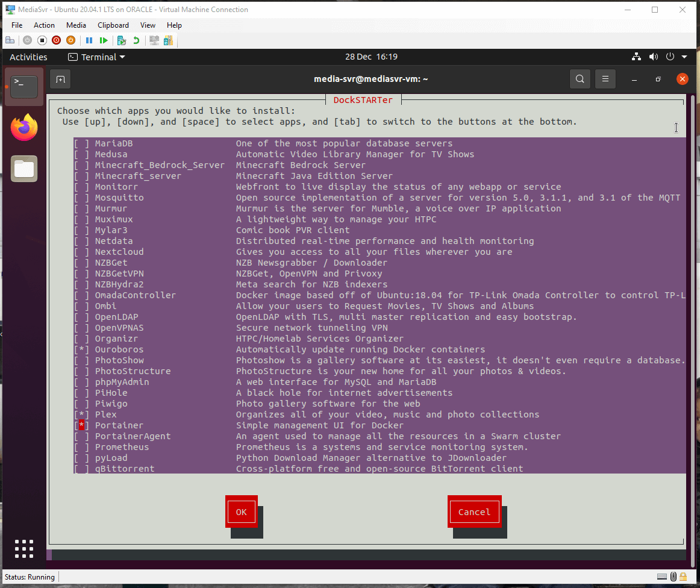Screen dimensions: 700x588
Task: Click the phpMyAdmin app name
Action: pyautogui.click(x=122, y=382)
